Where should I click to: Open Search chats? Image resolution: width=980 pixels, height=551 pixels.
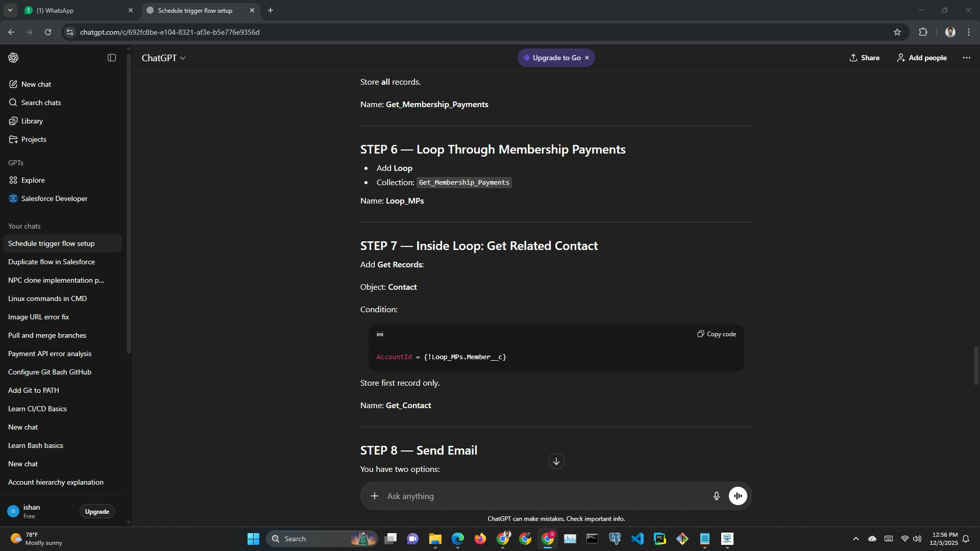(41, 103)
